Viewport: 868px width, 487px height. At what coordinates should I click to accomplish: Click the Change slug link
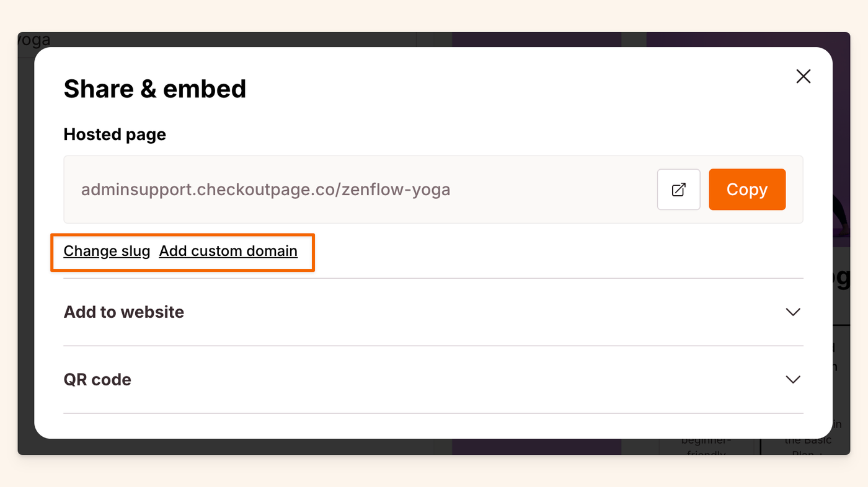click(107, 251)
